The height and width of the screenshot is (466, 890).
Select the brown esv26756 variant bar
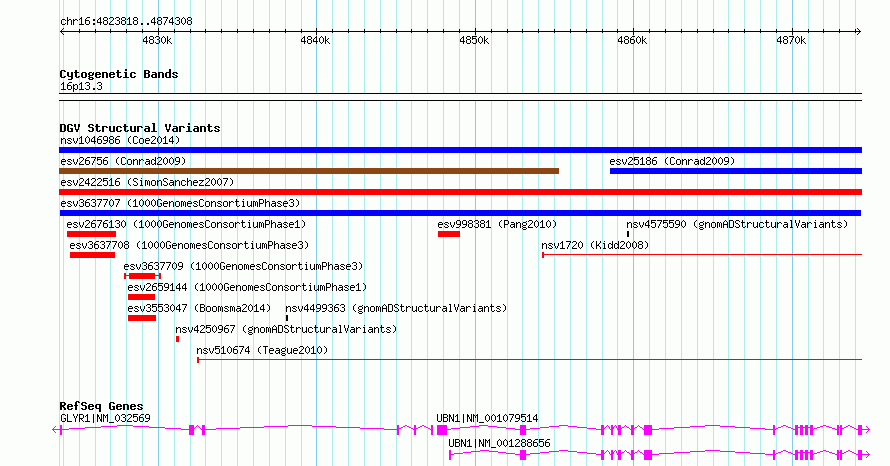point(309,171)
